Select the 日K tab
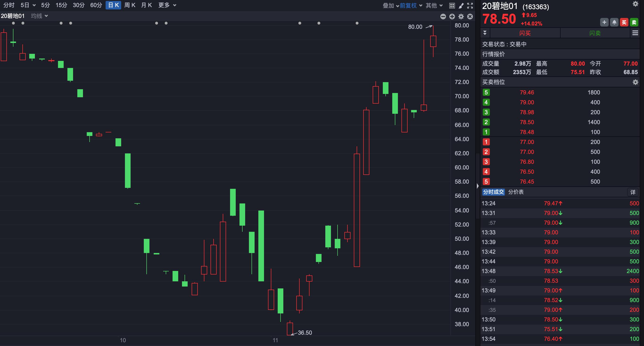 tap(113, 5)
